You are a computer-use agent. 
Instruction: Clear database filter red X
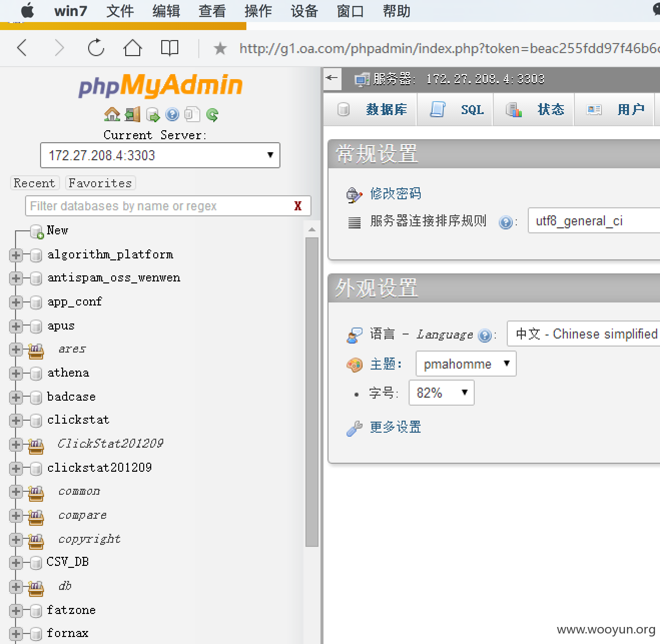point(298,206)
